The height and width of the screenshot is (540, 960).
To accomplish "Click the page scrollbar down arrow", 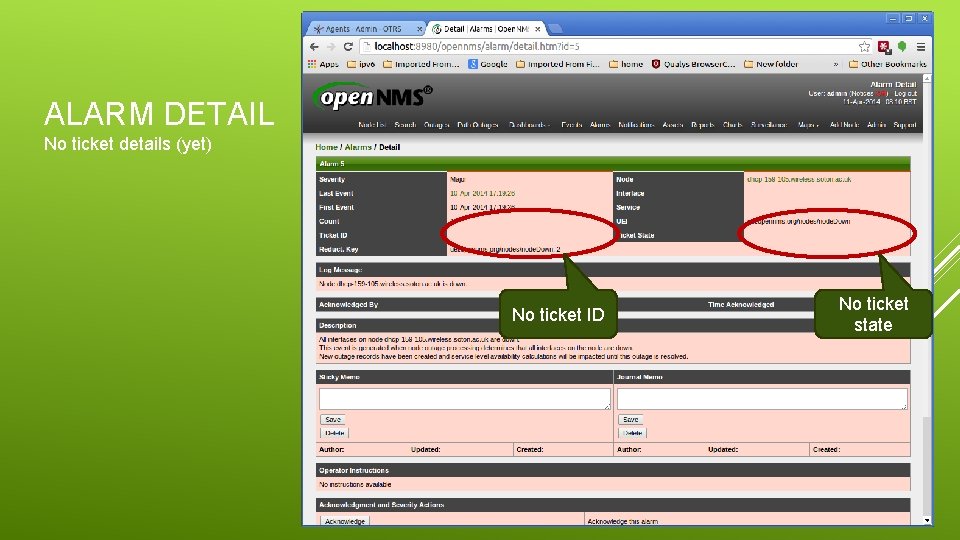I will (927, 520).
